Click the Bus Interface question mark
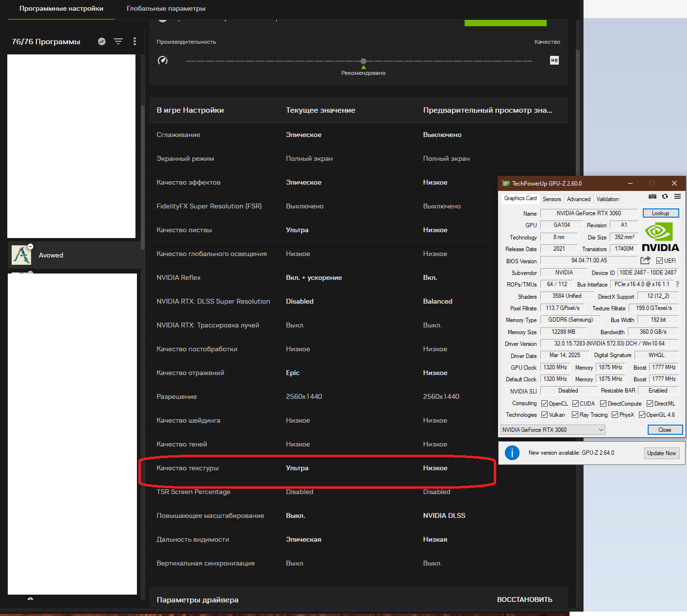This screenshot has height=616, width=687. (677, 284)
